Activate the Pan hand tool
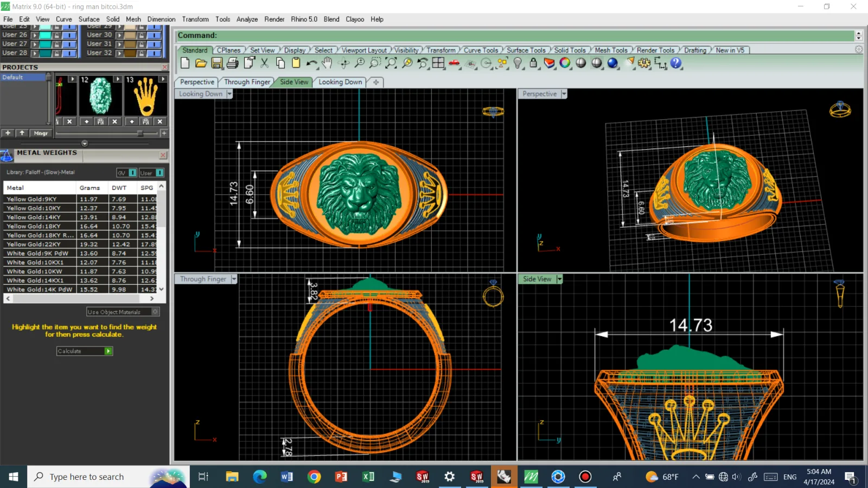Image resolution: width=868 pixels, height=488 pixels. 327,63
